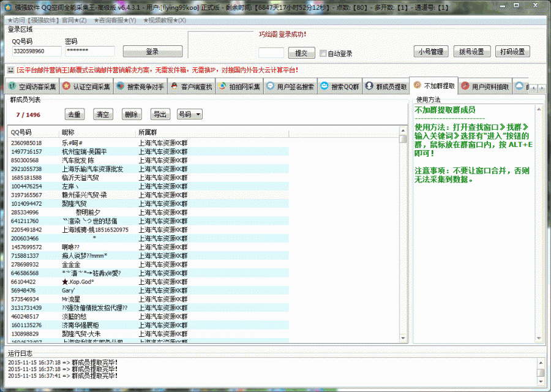Select row with nickname ★.Kop.God°

click(149, 282)
